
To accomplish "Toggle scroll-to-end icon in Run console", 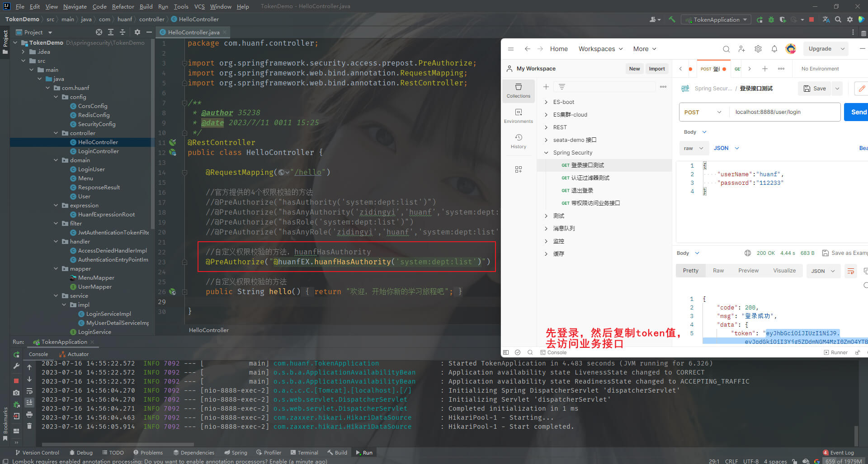I will point(29,402).
